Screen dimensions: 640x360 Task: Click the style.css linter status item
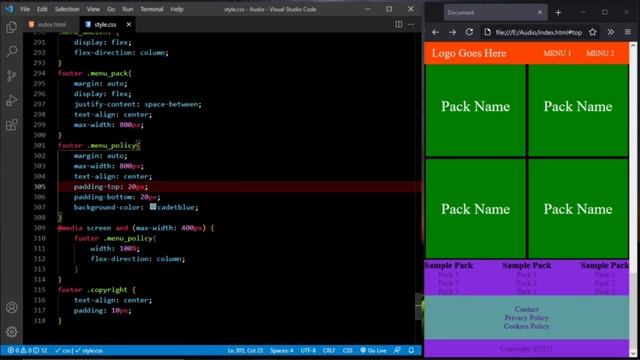click(x=79, y=350)
